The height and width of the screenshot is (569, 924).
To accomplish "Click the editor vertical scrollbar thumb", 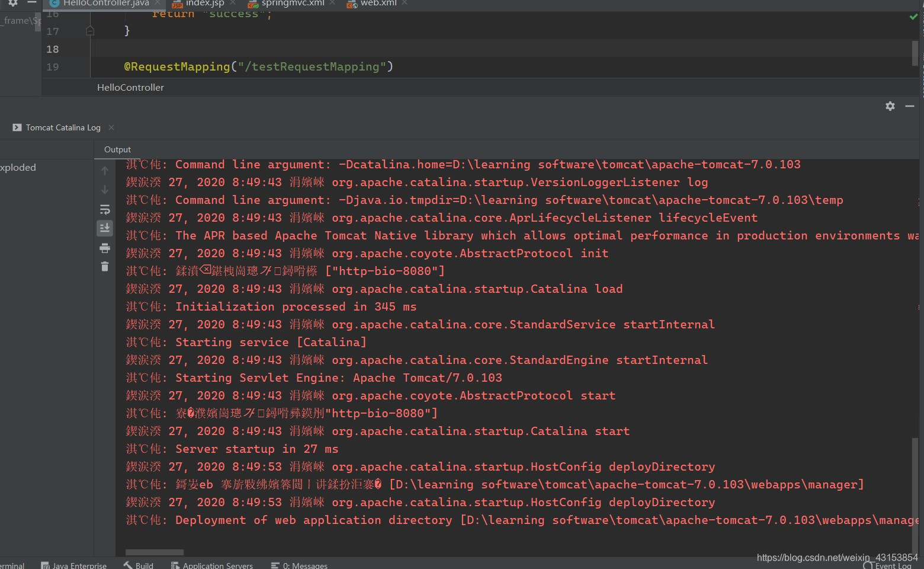I will click(x=915, y=54).
